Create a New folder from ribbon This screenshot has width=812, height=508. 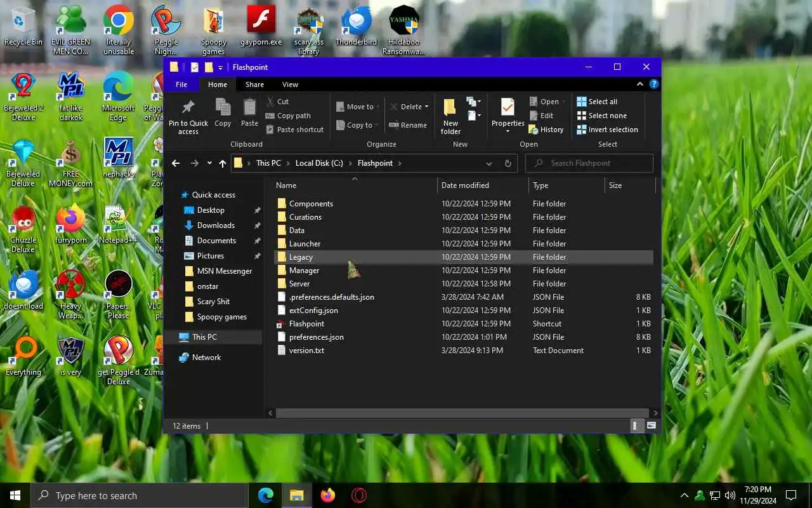[x=450, y=116]
